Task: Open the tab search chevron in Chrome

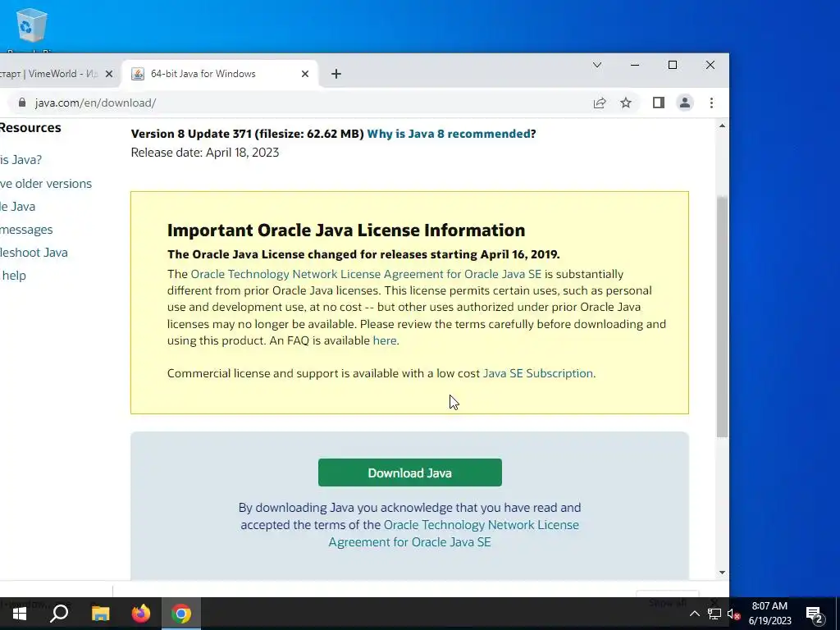Action: coord(597,65)
